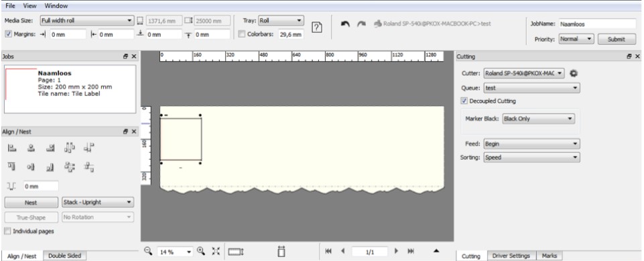This screenshot has height=261, width=644.
Task: Go to the last page
Action: pos(411,251)
